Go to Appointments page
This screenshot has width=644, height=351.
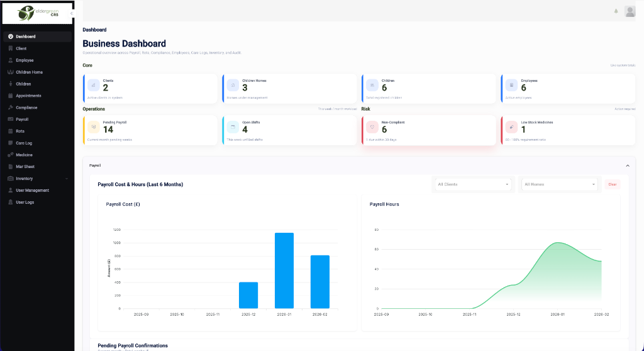(37, 96)
